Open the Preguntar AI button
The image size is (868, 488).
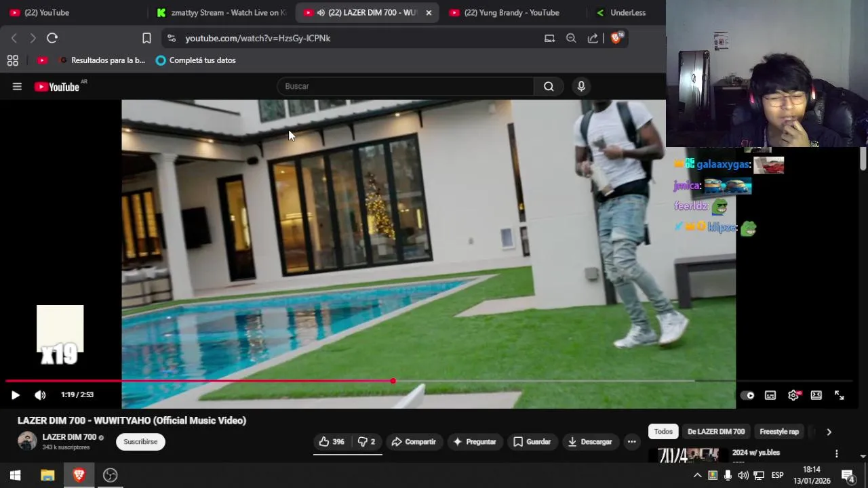pos(475,442)
